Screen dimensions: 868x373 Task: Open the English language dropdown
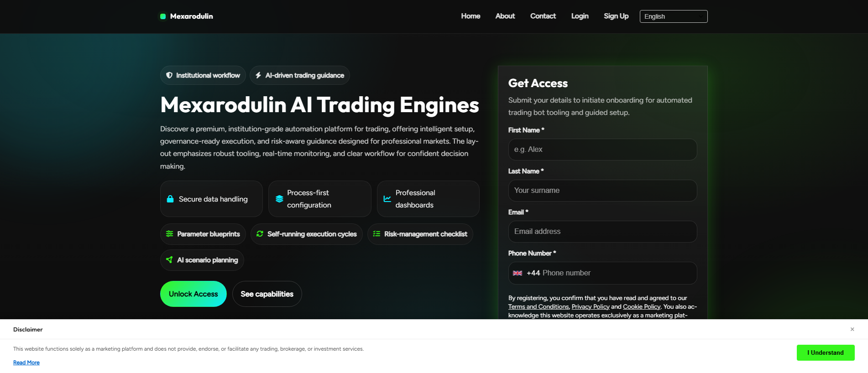click(674, 16)
